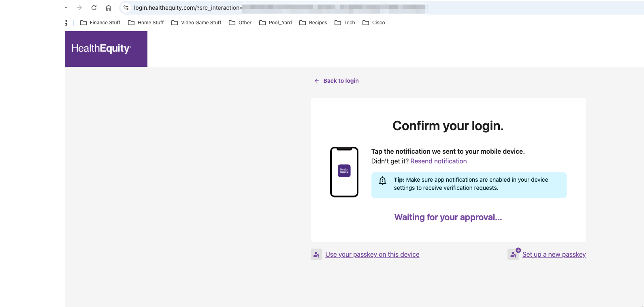Go to the browser home page icon
Image resolution: width=644 pixels, height=307 pixels.
pos(109,8)
